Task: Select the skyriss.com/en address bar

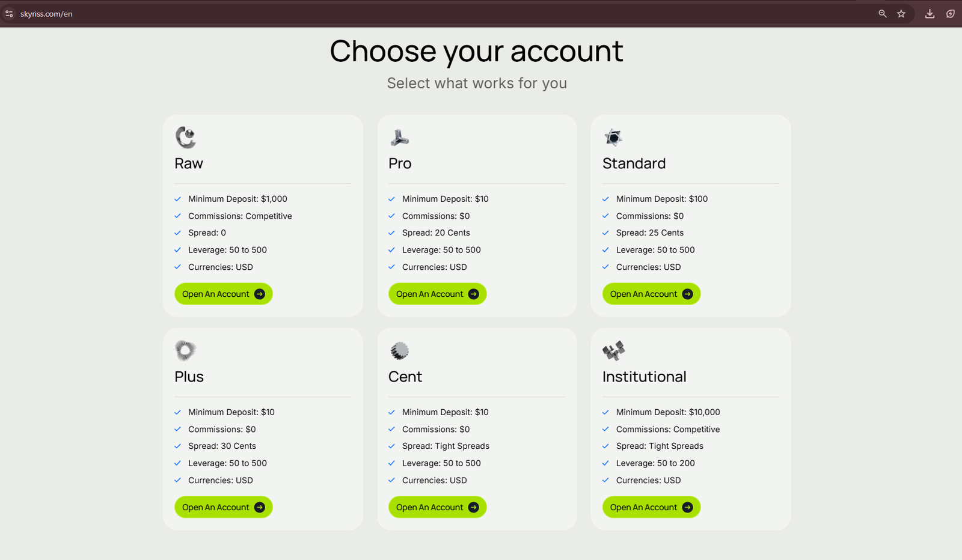Action: pyautogui.click(x=45, y=13)
